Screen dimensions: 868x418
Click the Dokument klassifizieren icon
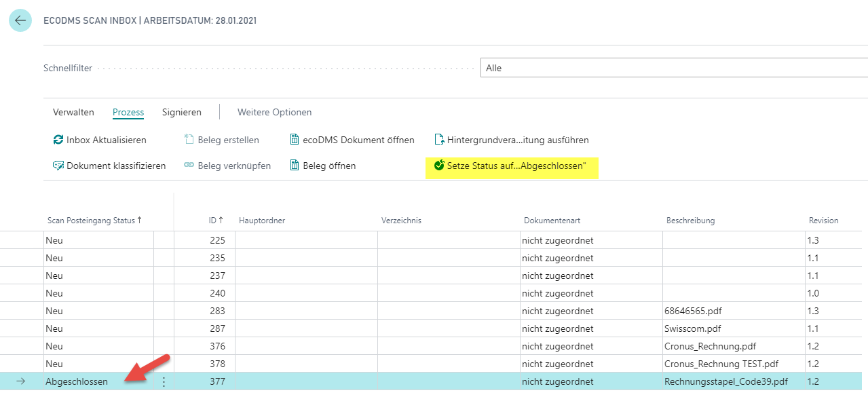click(x=58, y=166)
